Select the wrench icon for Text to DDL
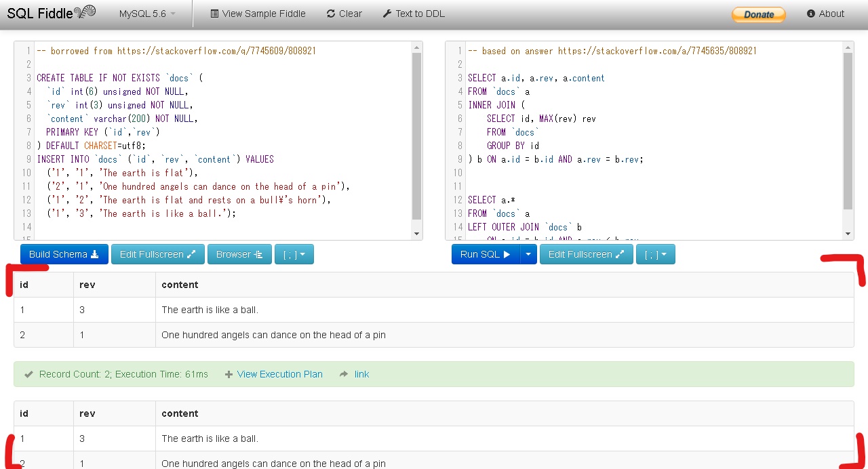Viewport: 868px width, 469px height. click(387, 14)
